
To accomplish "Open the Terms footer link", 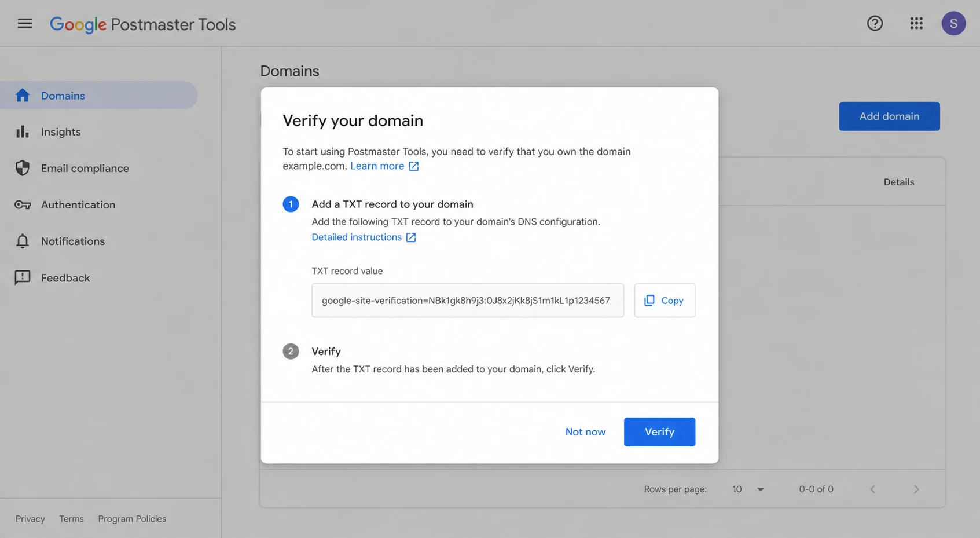I will pyautogui.click(x=71, y=519).
